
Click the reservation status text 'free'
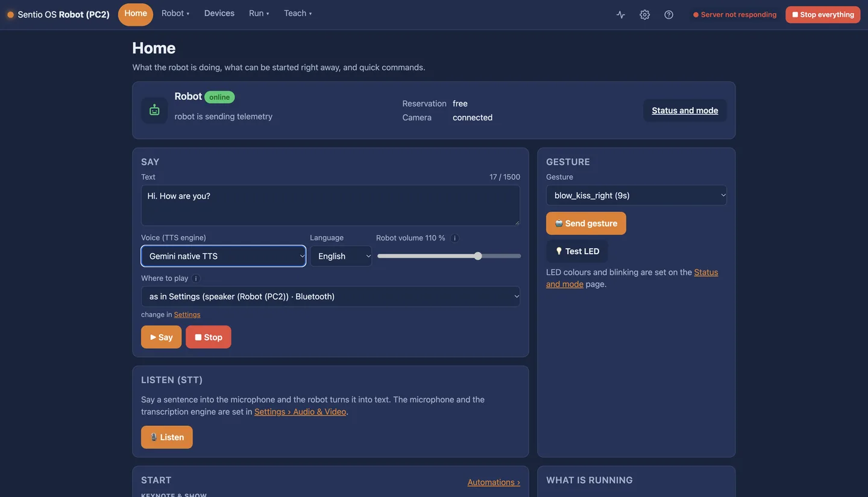(x=460, y=104)
